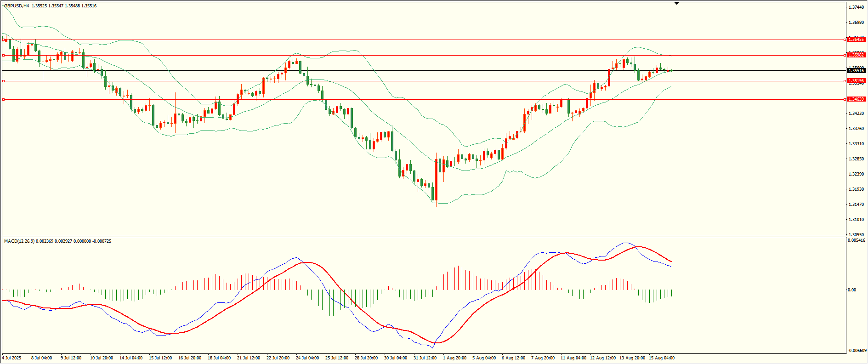Click the divider between price chart and MACD
This screenshot has height=364, width=868.
424,237
